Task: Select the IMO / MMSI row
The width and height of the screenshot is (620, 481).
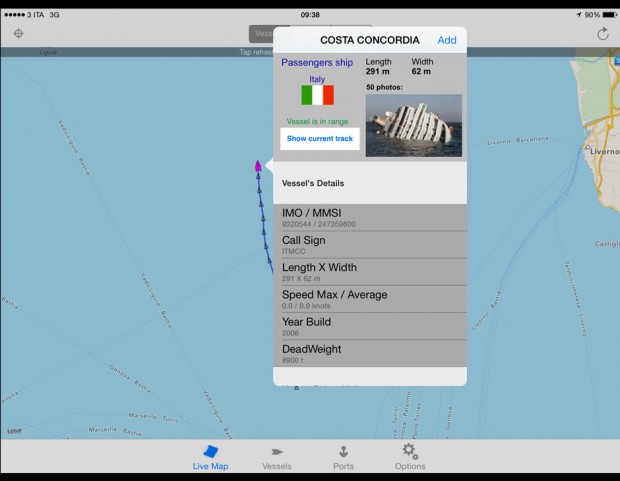Action: click(x=370, y=218)
